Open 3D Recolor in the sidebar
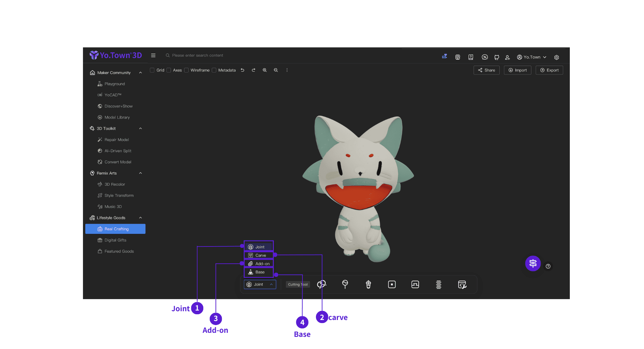Viewport: 644px width, 349px height. click(x=115, y=184)
